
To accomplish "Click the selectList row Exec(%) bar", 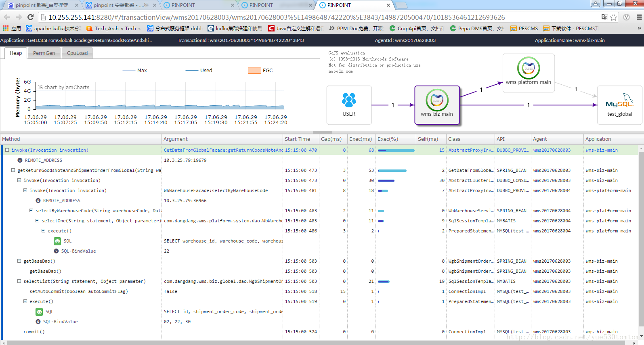I will point(384,281).
